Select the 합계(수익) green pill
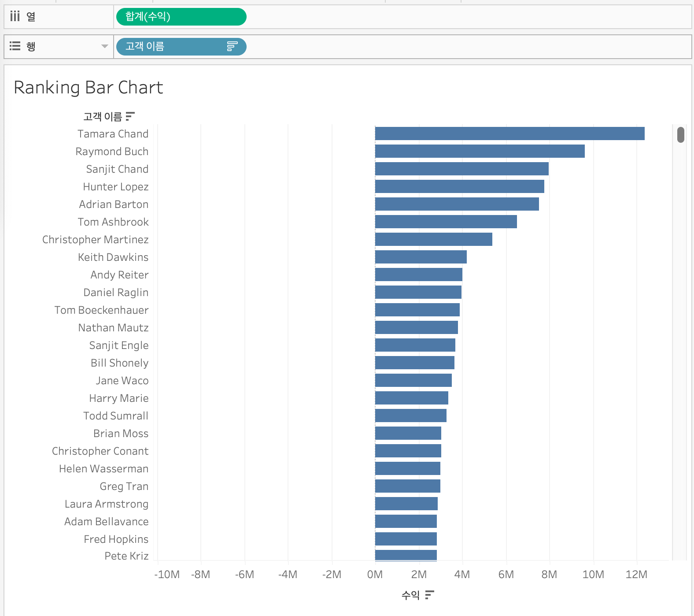The image size is (694, 616). [x=181, y=17]
